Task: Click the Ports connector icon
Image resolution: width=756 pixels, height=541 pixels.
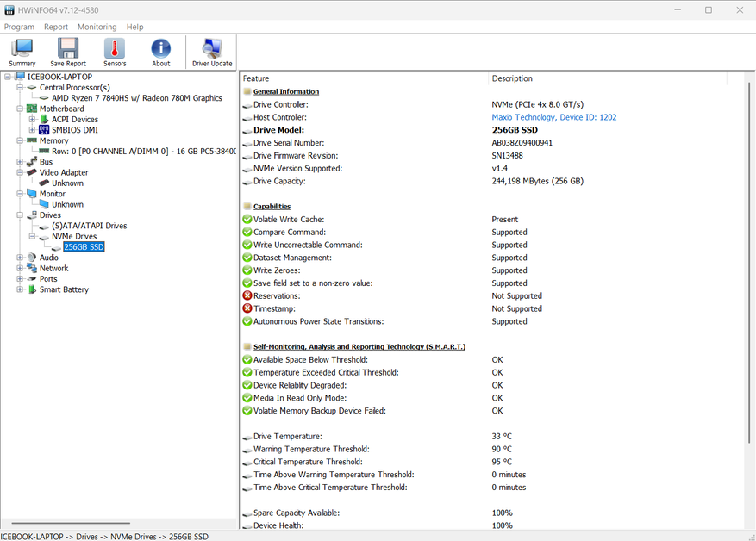Action: click(32, 278)
